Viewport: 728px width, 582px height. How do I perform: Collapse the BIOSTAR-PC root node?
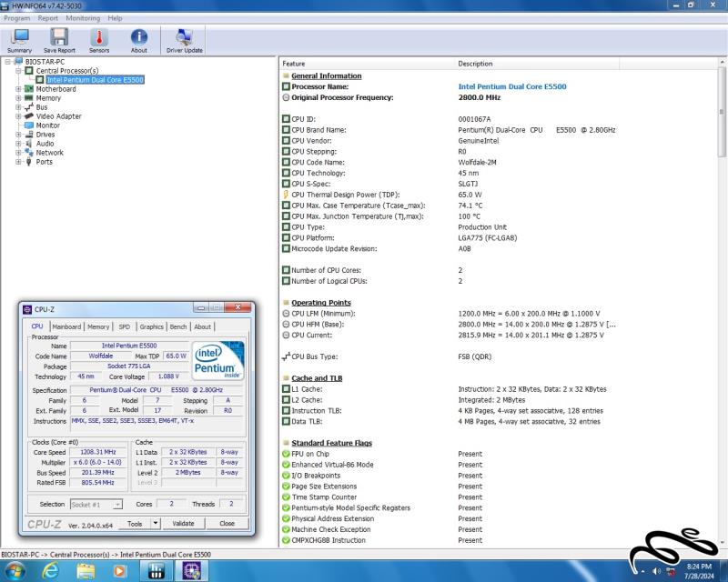[7, 62]
